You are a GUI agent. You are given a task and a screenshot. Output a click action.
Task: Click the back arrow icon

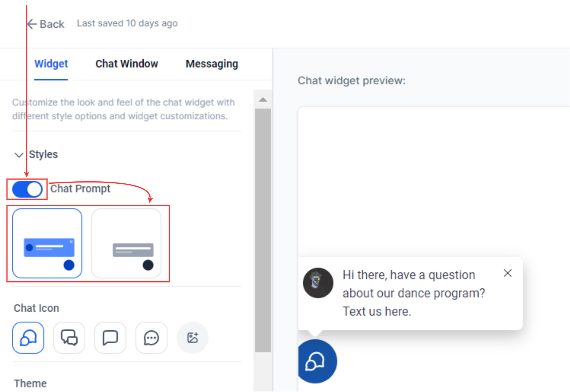click(x=32, y=24)
